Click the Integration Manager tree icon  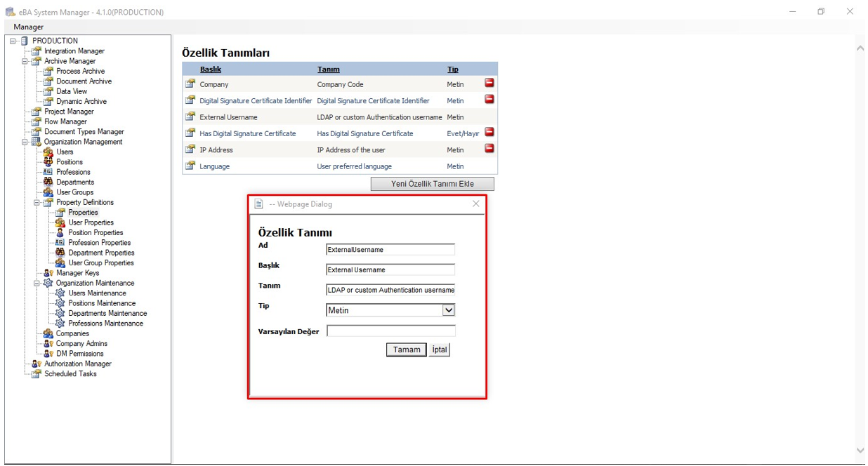(36, 51)
